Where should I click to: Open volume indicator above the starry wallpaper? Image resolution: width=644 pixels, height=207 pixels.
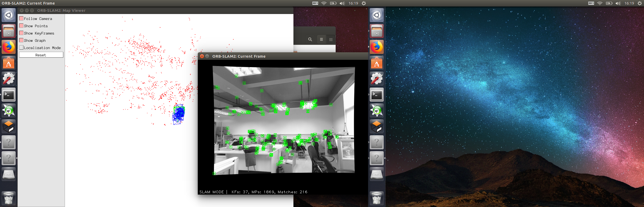click(x=618, y=3)
